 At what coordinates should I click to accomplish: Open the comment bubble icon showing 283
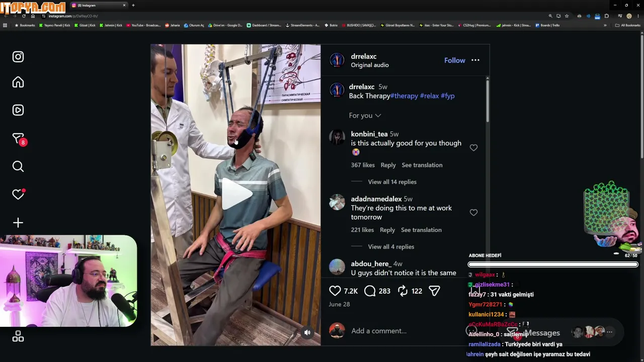coord(370,291)
